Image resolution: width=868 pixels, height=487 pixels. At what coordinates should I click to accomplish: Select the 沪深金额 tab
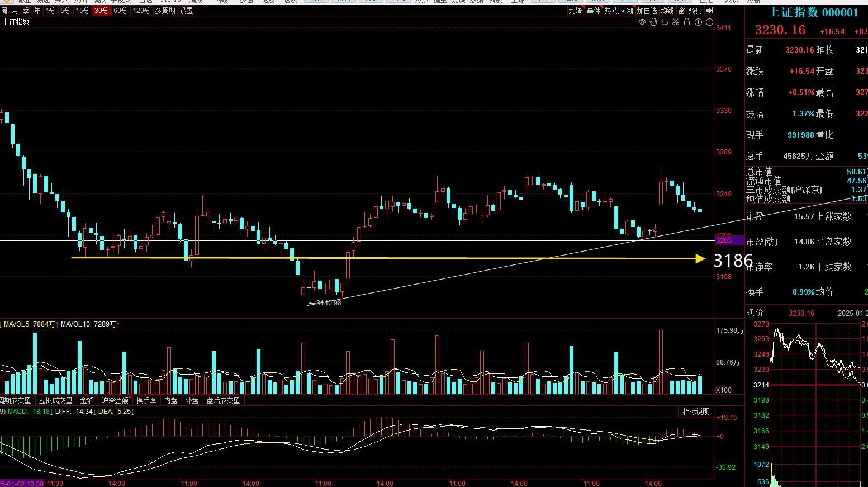click(x=115, y=400)
